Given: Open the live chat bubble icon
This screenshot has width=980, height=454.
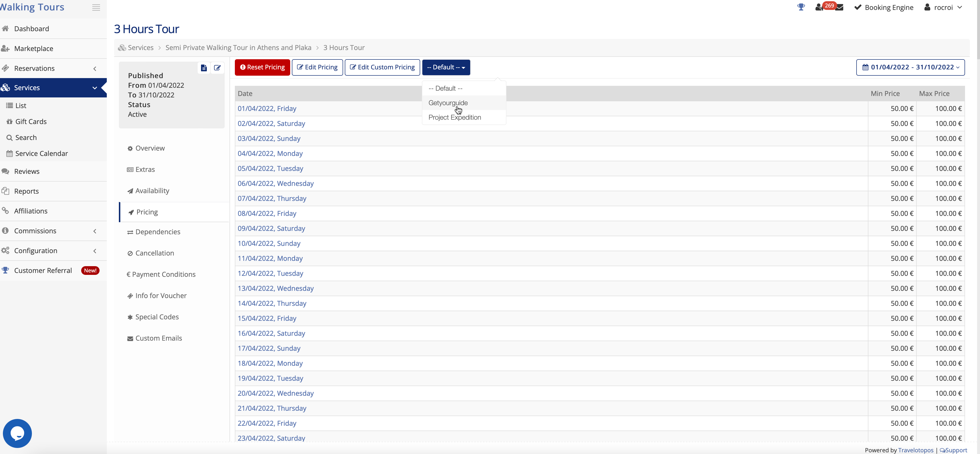Looking at the screenshot, I should pyautogui.click(x=17, y=433).
